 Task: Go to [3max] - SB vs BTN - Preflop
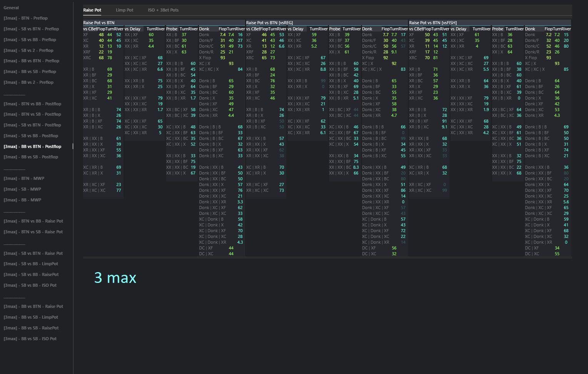pyautogui.click(x=31, y=29)
